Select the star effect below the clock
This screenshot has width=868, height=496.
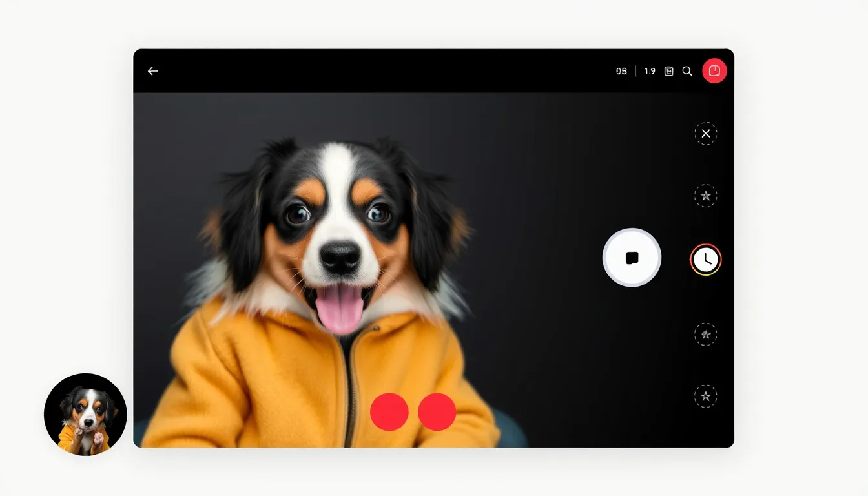[x=706, y=335]
